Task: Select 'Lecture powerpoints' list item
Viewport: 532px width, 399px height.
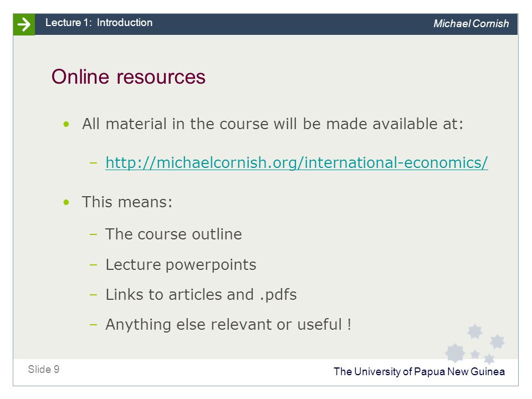Action: pyautogui.click(x=181, y=265)
